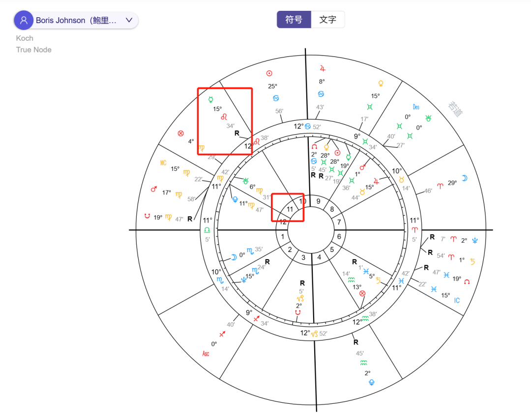The height and width of the screenshot is (420, 531).
Task: Click house number 11 inside the red box
Action: point(290,209)
